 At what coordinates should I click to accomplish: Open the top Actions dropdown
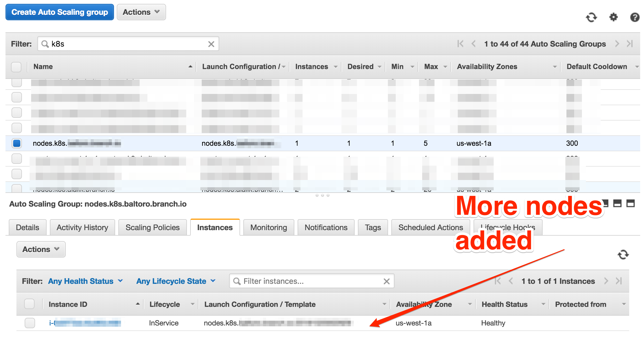(141, 12)
